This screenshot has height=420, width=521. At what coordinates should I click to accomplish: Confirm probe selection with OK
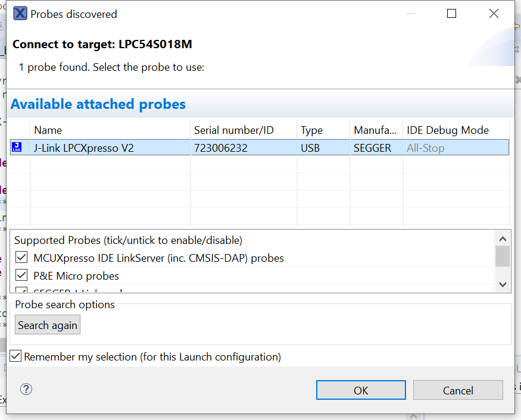pos(361,390)
